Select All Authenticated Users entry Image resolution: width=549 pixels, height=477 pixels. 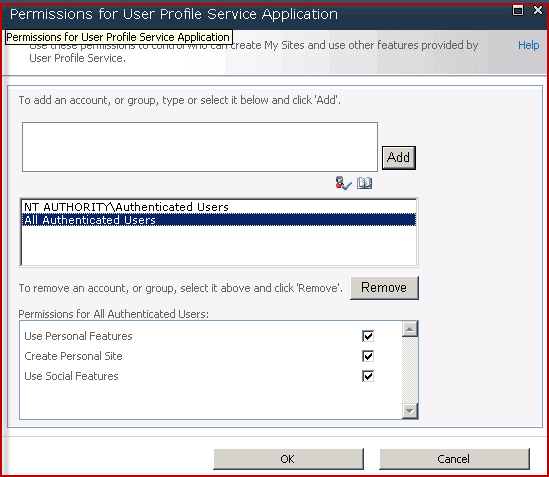(x=219, y=220)
